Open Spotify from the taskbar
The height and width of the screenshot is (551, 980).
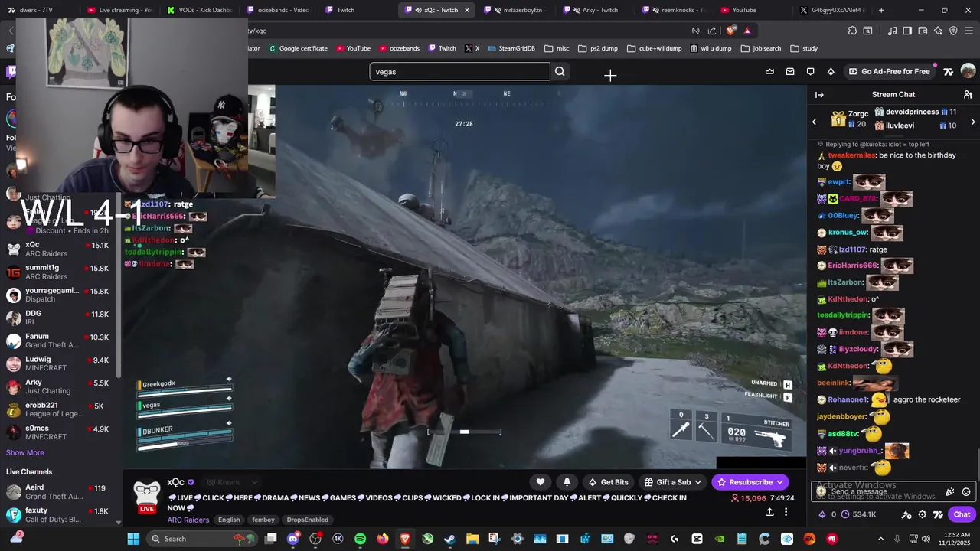[360, 539]
